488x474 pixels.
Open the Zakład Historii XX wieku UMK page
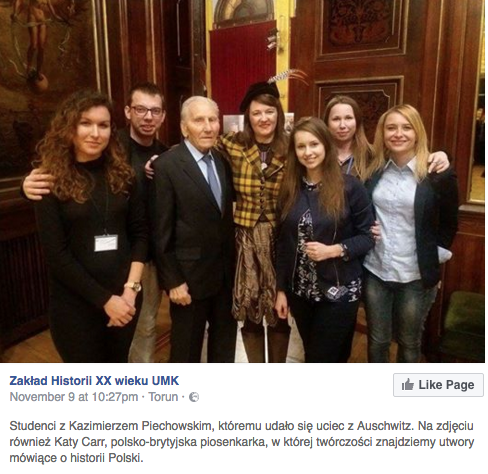coord(94,381)
